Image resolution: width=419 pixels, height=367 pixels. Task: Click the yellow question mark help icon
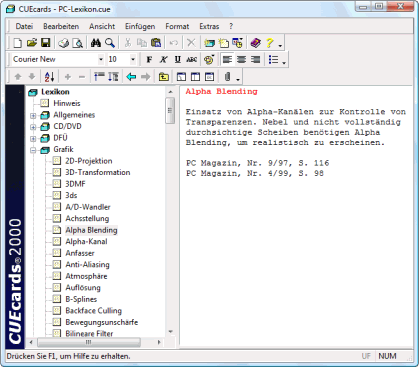[x=269, y=43]
